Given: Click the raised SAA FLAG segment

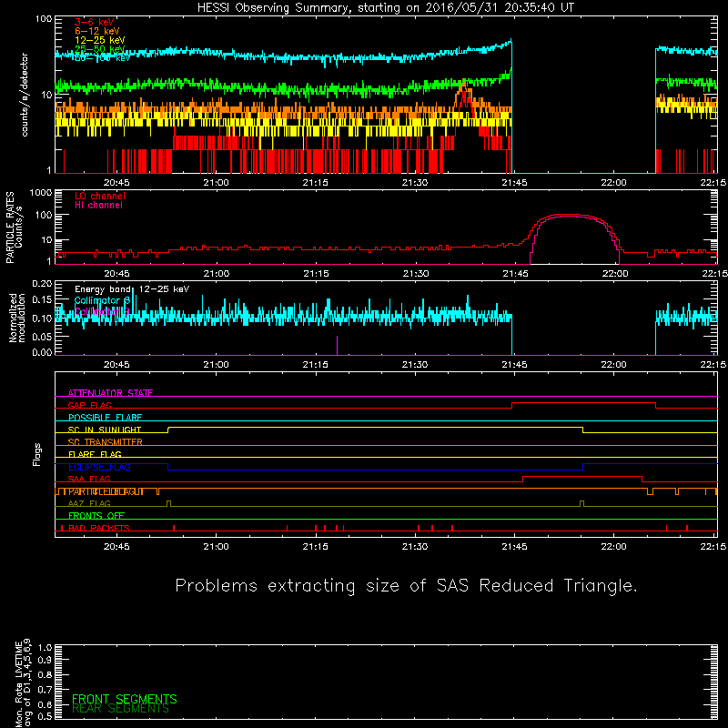Looking at the screenshot, I should point(582,476).
